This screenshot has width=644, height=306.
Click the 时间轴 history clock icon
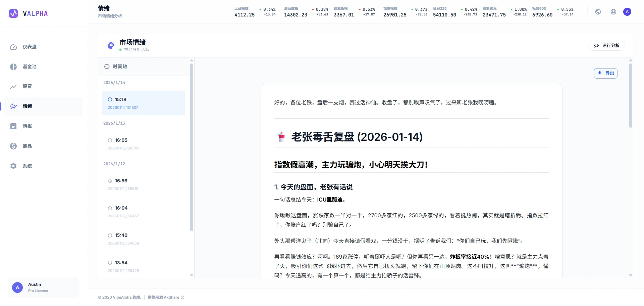(x=107, y=67)
